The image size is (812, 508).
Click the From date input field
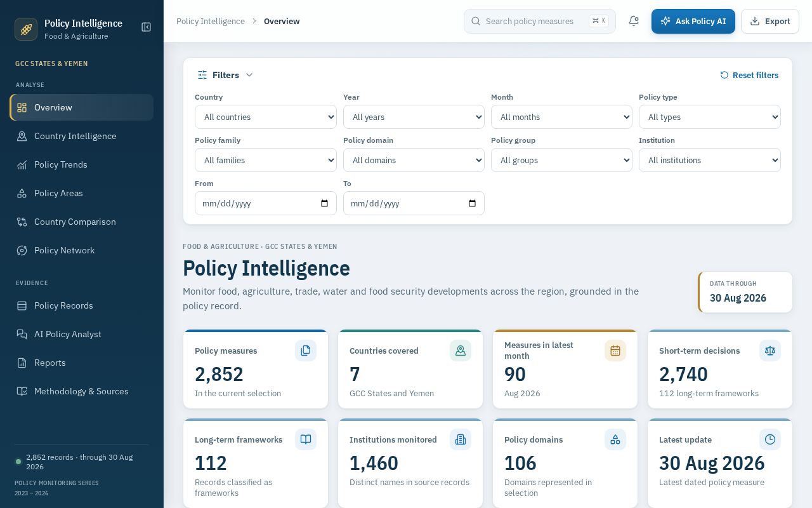(266, 203)
